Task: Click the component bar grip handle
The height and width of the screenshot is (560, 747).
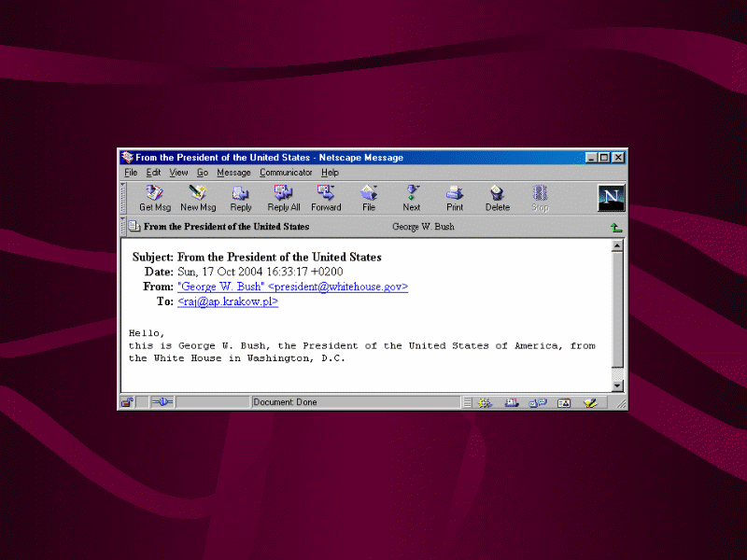Action: (468, 403)
